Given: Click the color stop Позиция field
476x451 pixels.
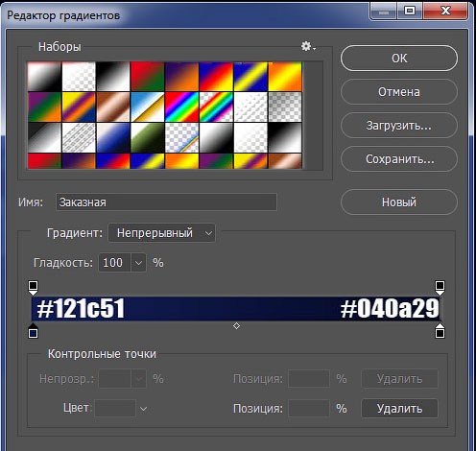Looking at the screenshot, I should [x=309, y=408].
